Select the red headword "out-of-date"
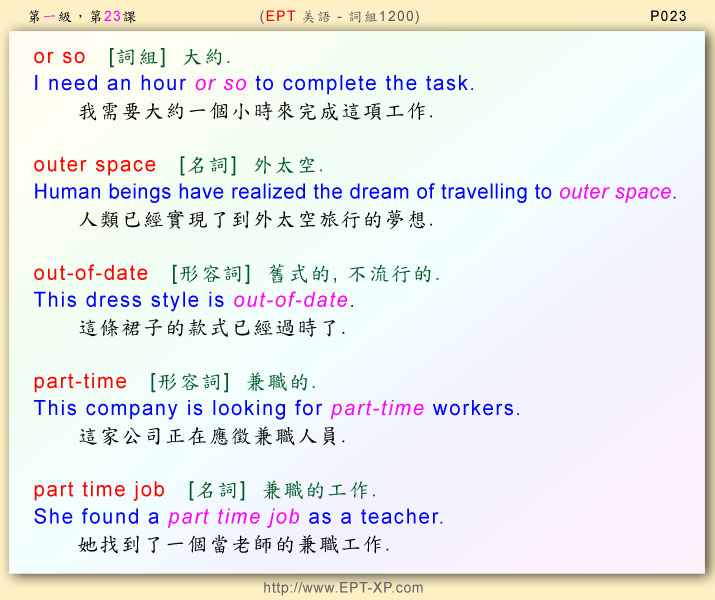 click(91, 273)
